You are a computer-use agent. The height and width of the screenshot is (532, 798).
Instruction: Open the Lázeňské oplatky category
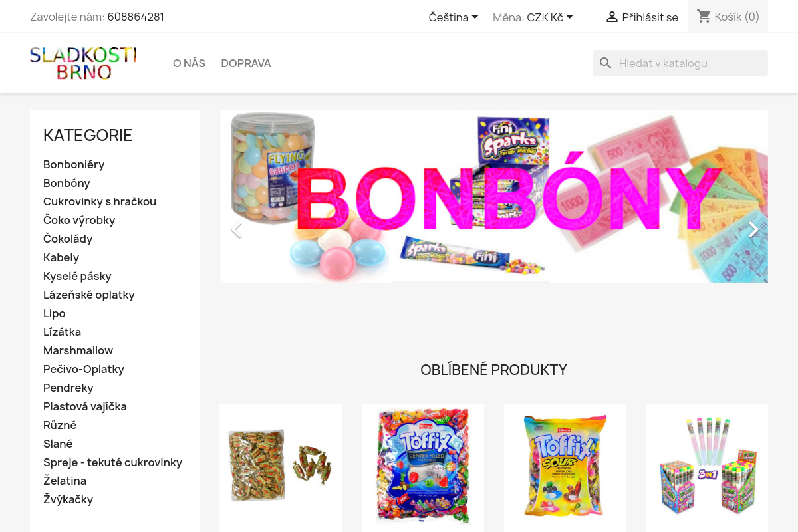(x=89, y=295)
